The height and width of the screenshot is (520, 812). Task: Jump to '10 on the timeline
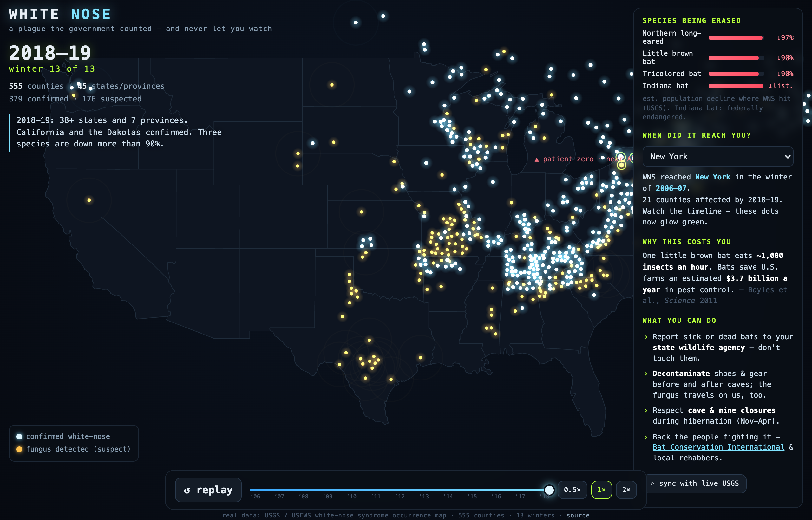click(352, 496)
